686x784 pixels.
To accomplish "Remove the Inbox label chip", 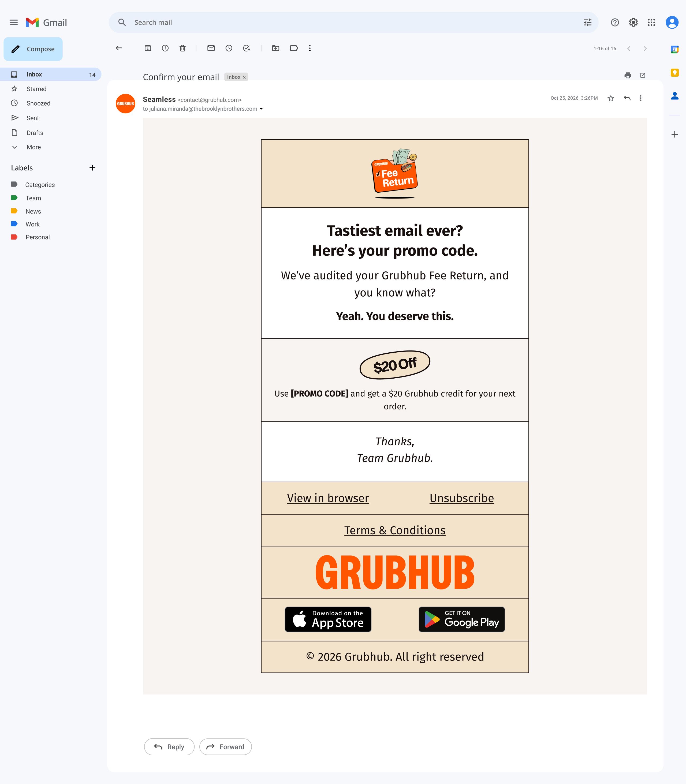I will (x=244, y=77).
